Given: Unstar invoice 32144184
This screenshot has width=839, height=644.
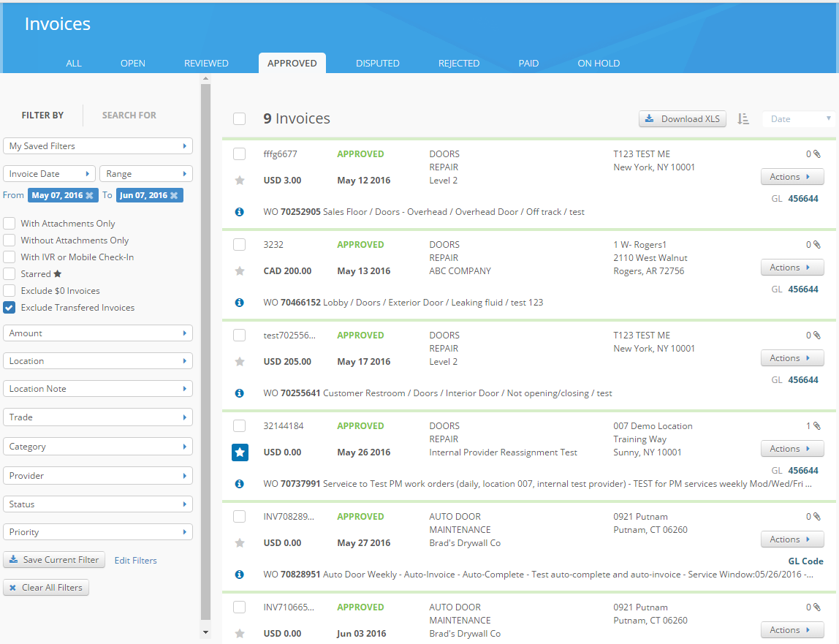Looking at the screenshot, I should tap(240, 452).
